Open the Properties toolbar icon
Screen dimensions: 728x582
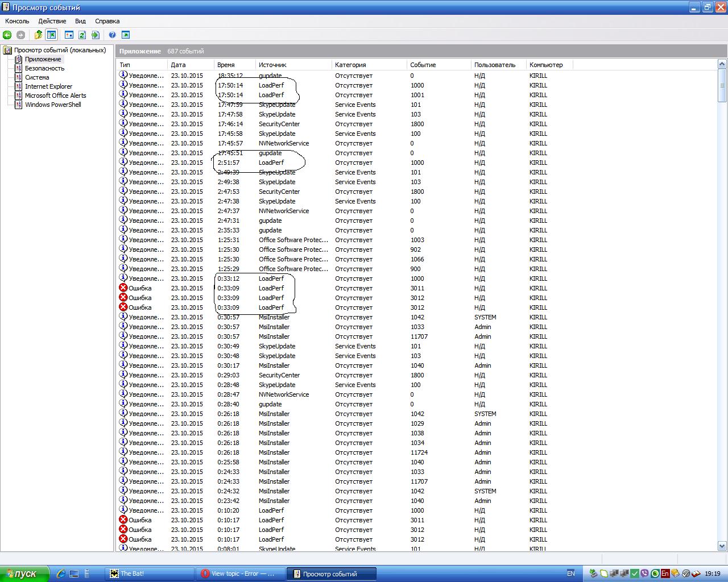click(x=69, y=35)
